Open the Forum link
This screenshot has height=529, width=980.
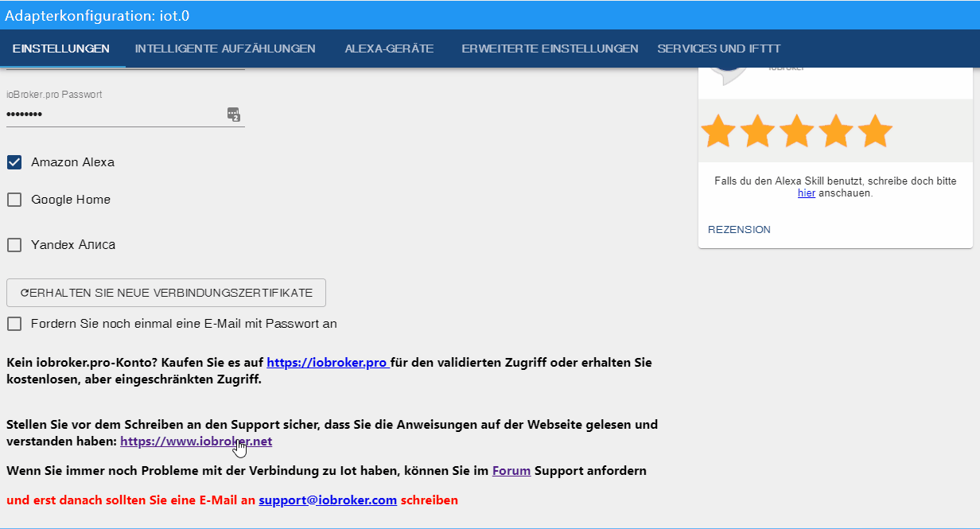pos(511,471)
